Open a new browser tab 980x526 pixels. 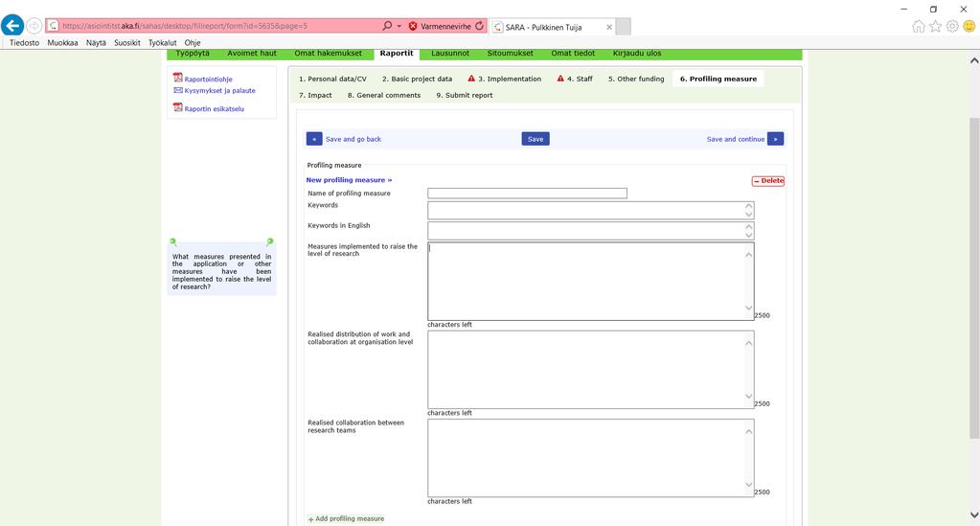coord(623,26)
